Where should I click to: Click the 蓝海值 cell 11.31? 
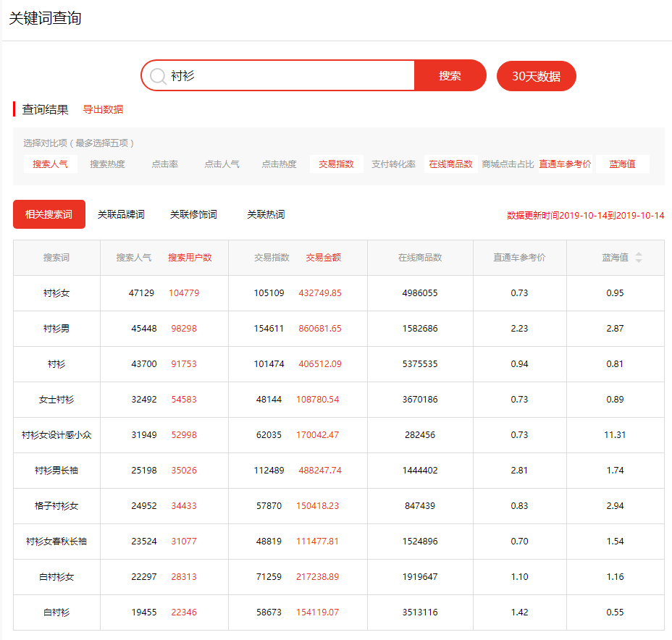pos(615,435)
